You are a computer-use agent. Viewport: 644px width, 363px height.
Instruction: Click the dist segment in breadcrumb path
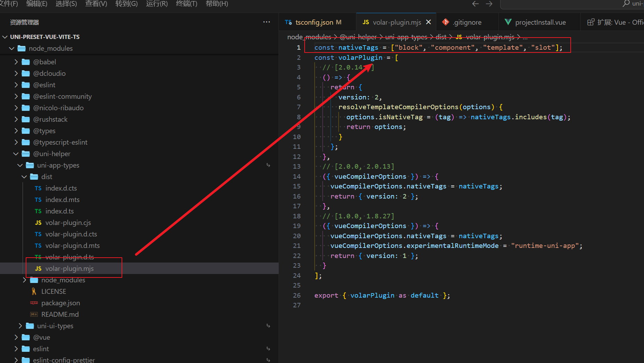pos(441,37)
